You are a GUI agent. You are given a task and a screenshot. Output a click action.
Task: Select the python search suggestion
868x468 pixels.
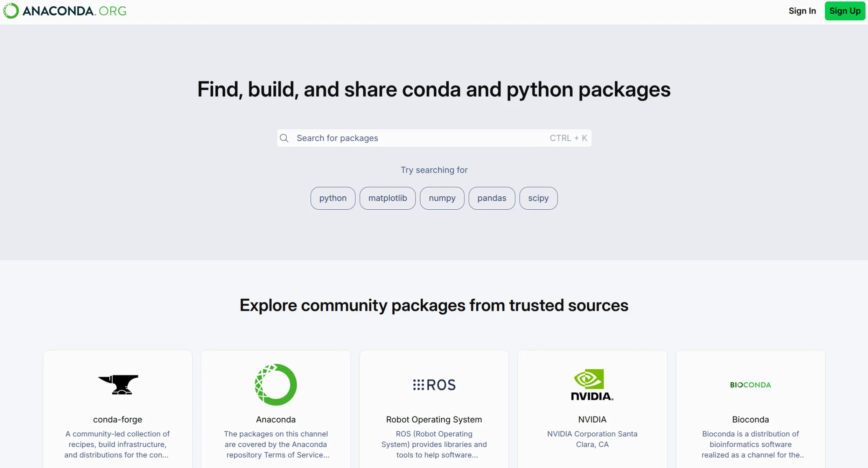(333, 198)
